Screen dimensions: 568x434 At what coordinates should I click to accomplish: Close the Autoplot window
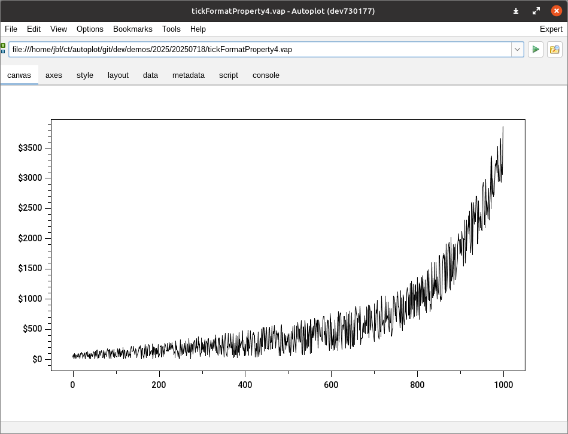[556, 11]
